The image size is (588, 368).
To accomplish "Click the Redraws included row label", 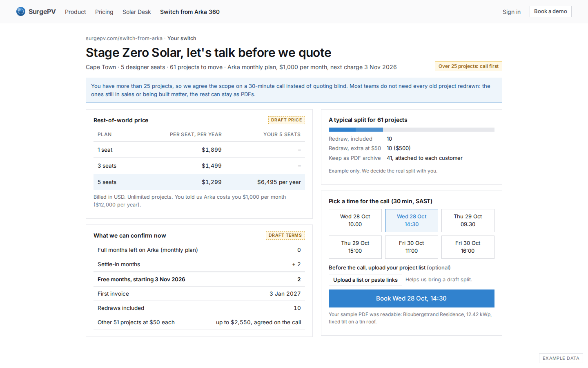I will pyautogui.click(x=121, y=308).
